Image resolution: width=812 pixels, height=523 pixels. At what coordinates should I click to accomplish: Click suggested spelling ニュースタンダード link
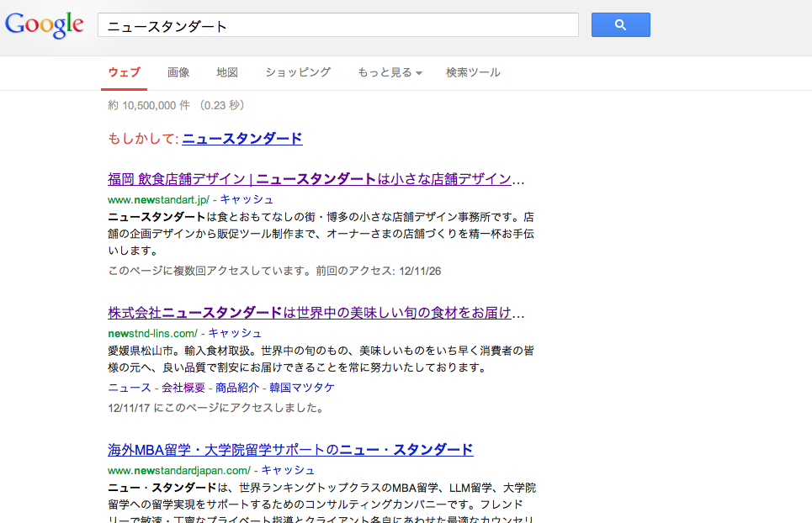pos(242,139)
